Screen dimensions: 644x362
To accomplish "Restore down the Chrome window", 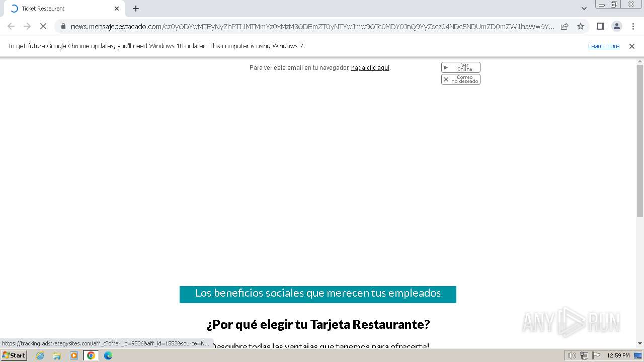I will point(614,5).
